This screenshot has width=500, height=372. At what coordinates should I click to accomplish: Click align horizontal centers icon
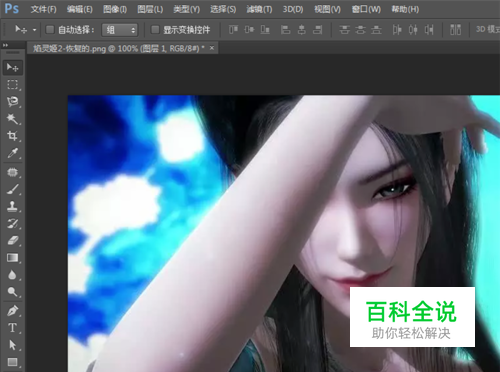pyautogui.click(x=302, y=30)
